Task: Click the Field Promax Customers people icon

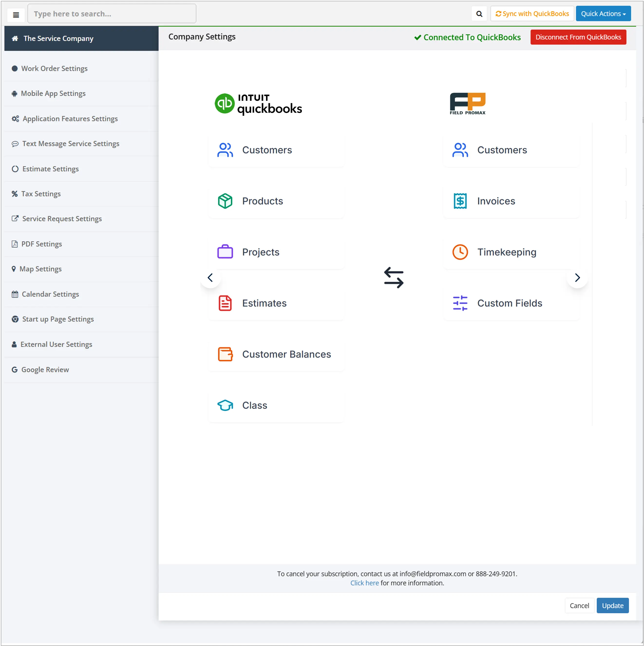Action: 460,150
